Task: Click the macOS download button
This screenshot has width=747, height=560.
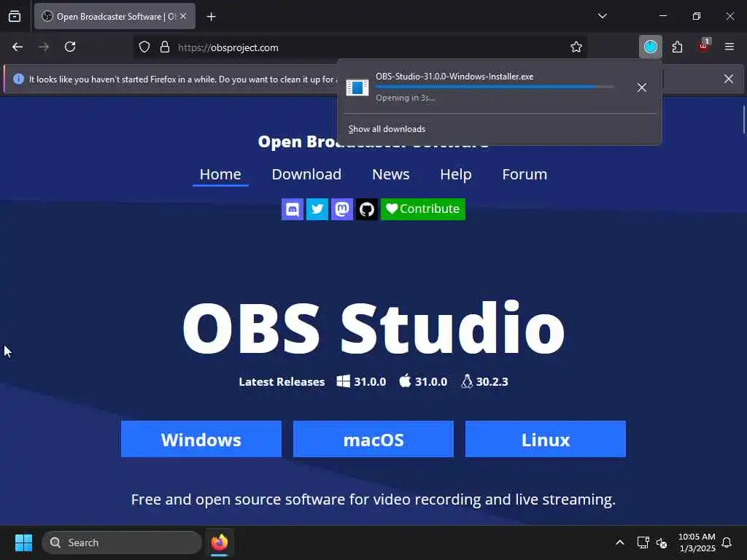Action: (x=373, y=439)
